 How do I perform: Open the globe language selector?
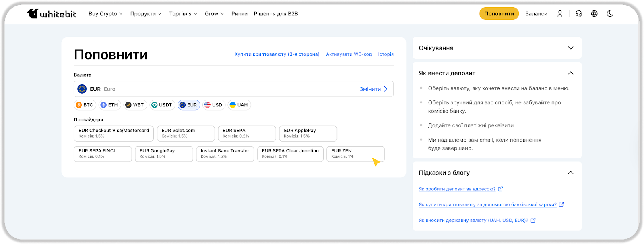click(594, 14)
